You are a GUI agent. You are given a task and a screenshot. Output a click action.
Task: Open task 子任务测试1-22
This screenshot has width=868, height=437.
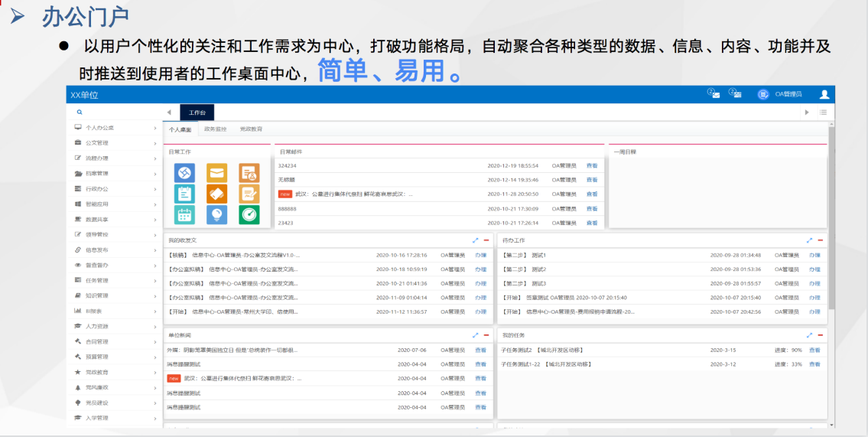[x=546, y=364]
